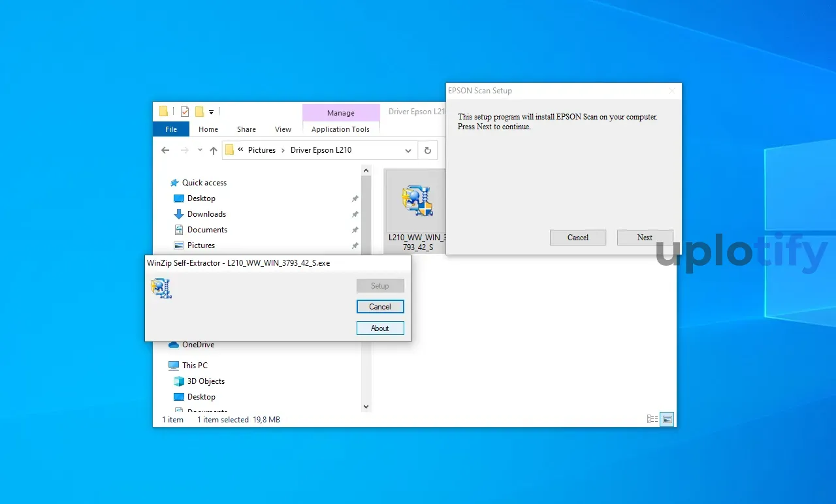Go up one folder level arrow
Viewport: 836px width, 504px height.
(x=214, y=150)
